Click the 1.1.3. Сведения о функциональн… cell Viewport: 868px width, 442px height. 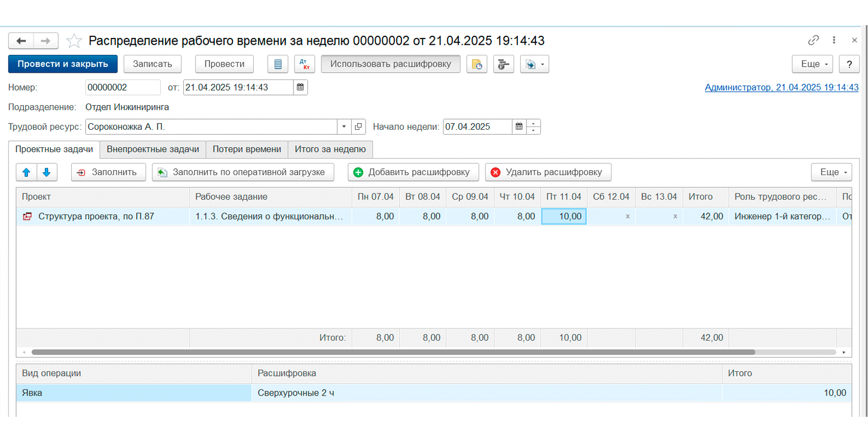point(270,217)
